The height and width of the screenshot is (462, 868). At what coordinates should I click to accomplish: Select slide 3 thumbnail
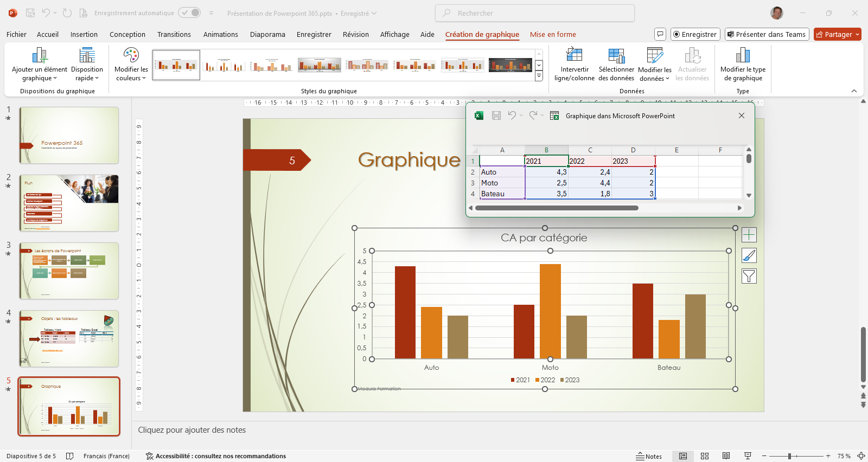click(x=69, y=271)
